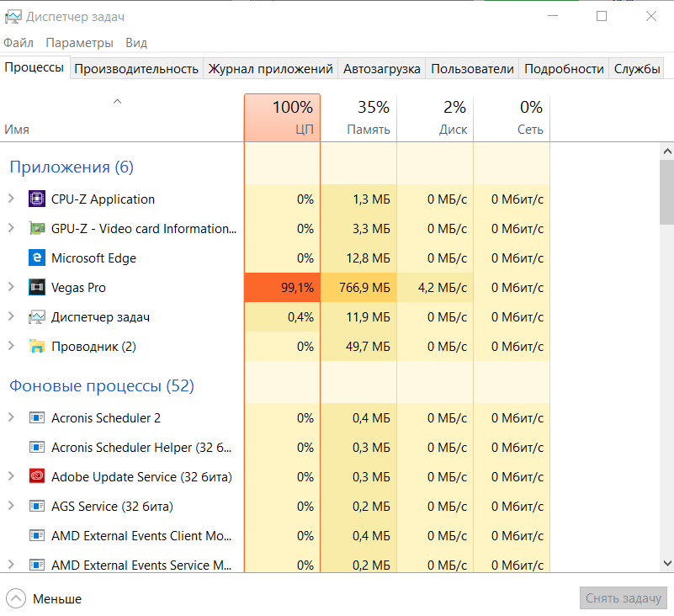Click the vertical scrollbar thumb

[667, 192]
